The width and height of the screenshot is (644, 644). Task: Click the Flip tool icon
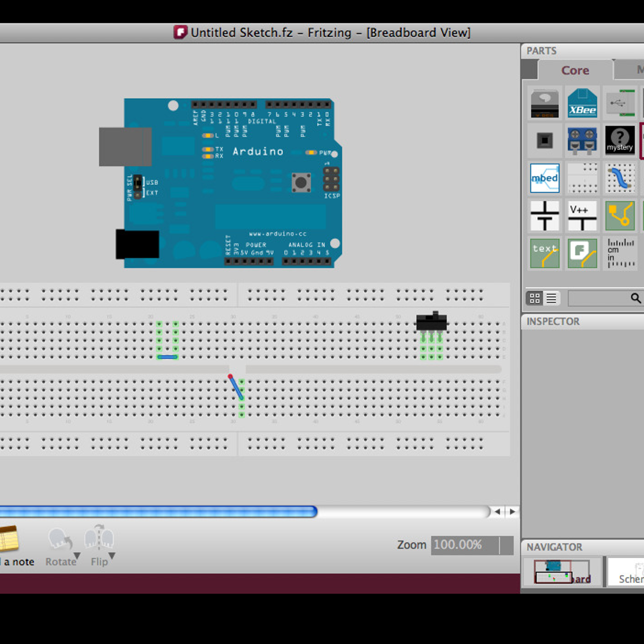pyautogui.click(x=99, y=537)
